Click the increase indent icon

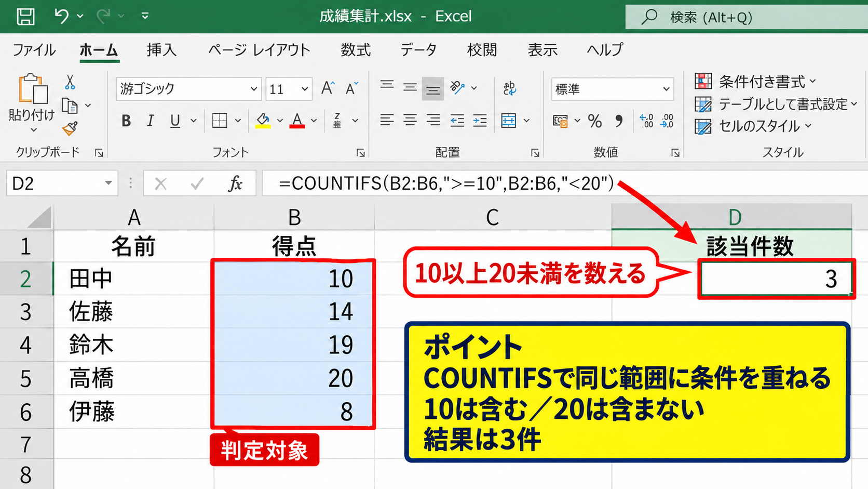click(480, 121)
